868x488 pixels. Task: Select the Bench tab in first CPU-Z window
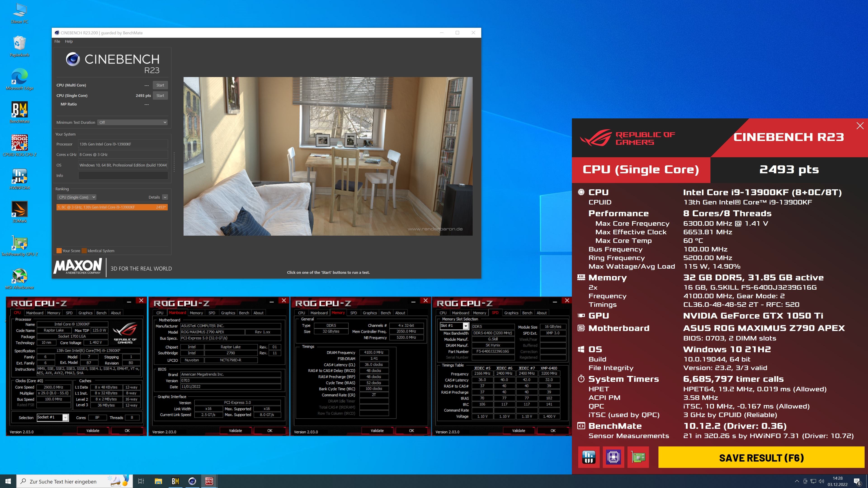pyautogui.click(x=101, y=313)
